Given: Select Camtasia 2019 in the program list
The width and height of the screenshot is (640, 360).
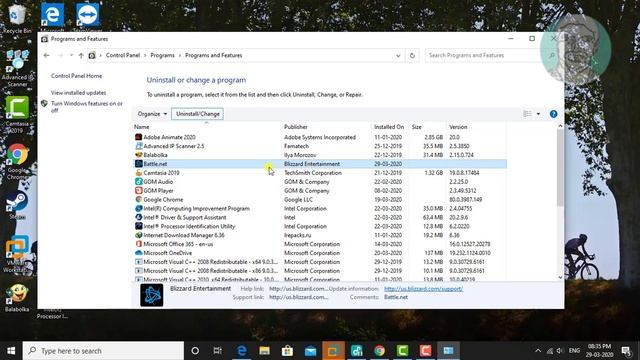Looking at the screenshot, I should (x=320, y=173).
